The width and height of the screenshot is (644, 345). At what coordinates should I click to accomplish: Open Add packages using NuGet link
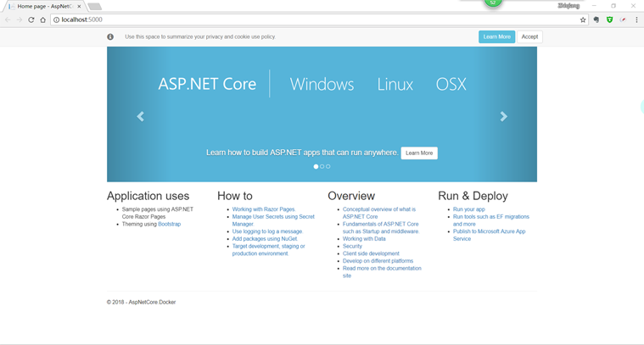[265, 239]
